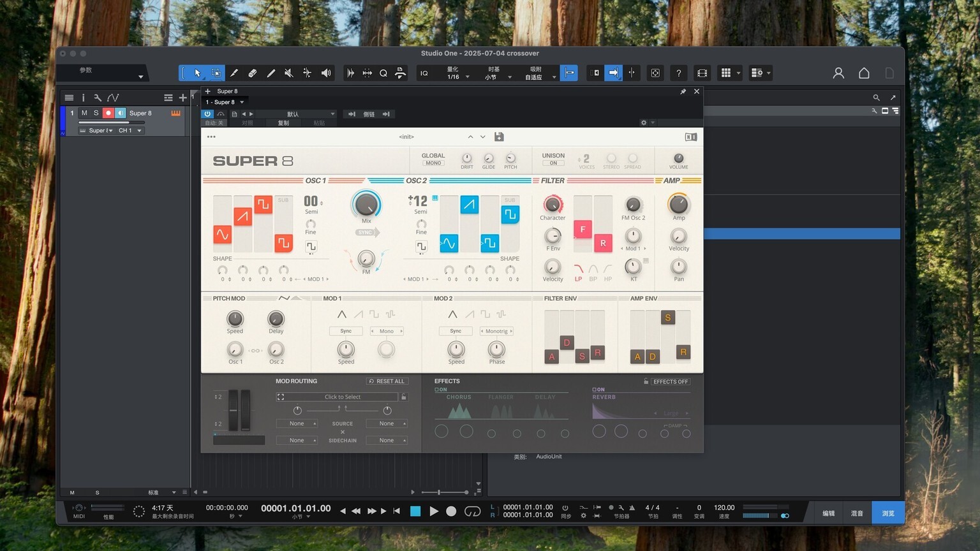Image resolution: width=980 pixels, height=551 pixels.
Task: Save the Super 8 preset disk icon
Action: click(499, 136)
